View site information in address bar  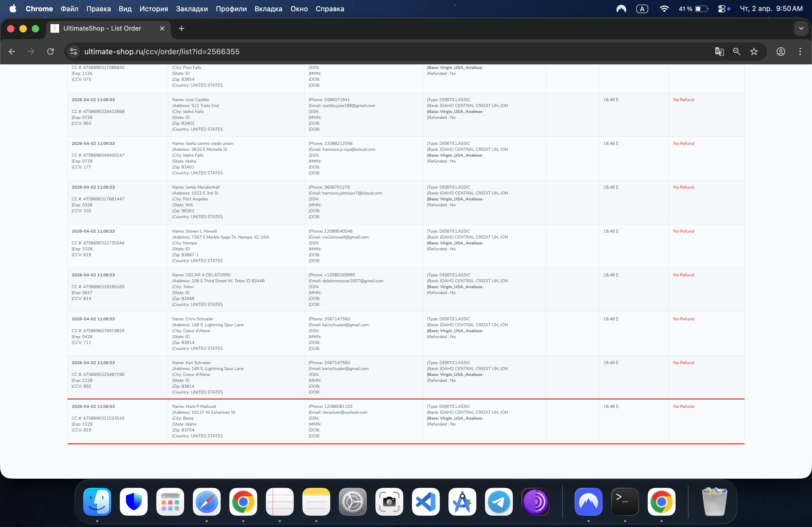[x=73, y=52]
